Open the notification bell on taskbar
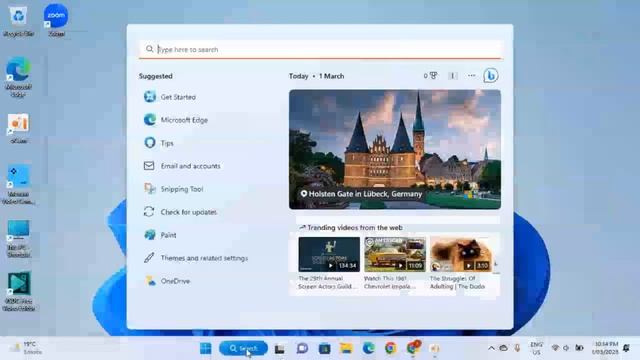The image size is (640, 360). 627,348
